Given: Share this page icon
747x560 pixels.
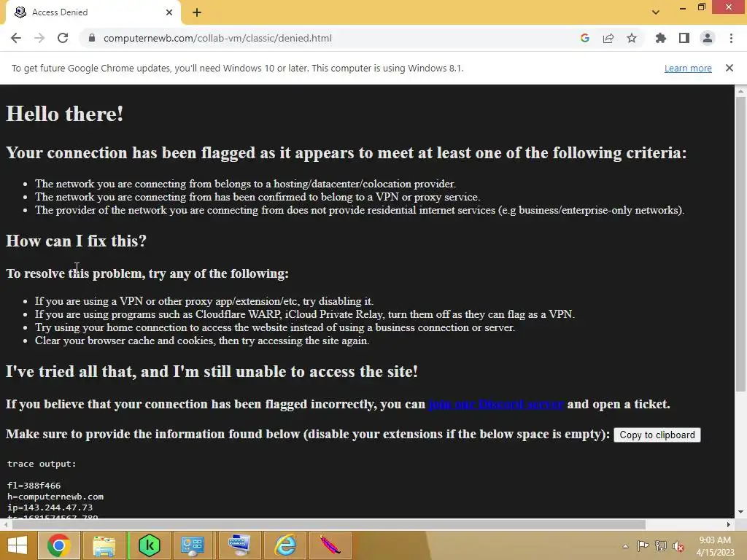Looking at the screenshot, I should click(x=608, y=38).
